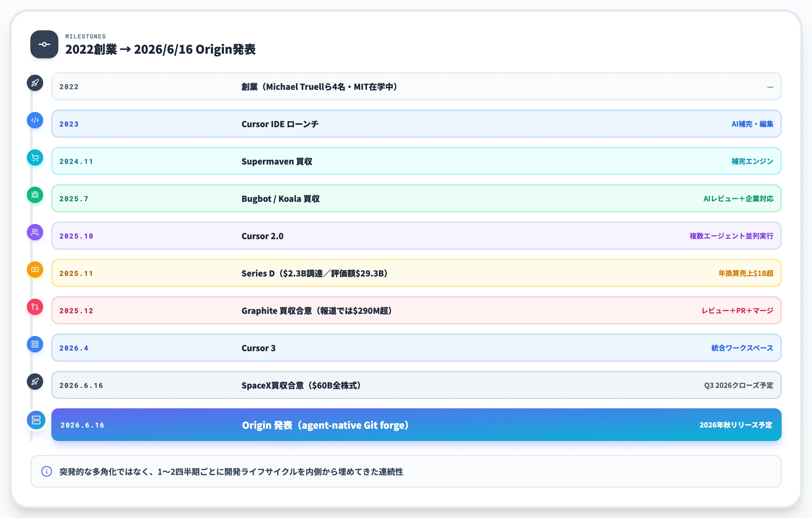Click the code brackets icon beside 2023
812x518 pixels.
pos(35,120)
